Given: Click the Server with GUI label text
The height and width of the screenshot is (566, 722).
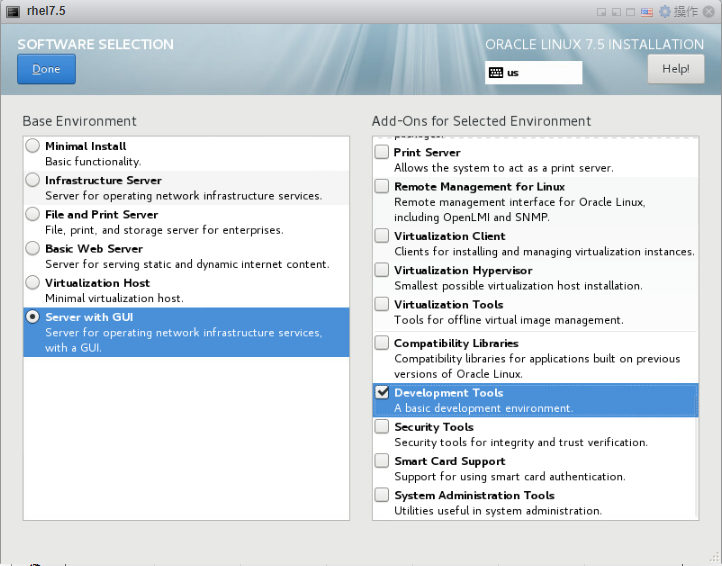Looking at the screenshot, I should [x=89, y=317].
